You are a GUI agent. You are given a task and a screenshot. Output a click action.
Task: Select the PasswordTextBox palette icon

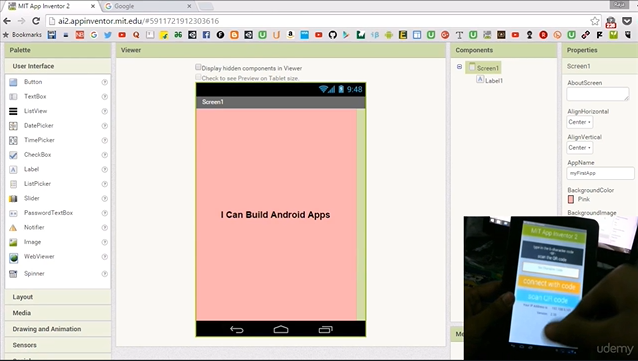point(13,213)
